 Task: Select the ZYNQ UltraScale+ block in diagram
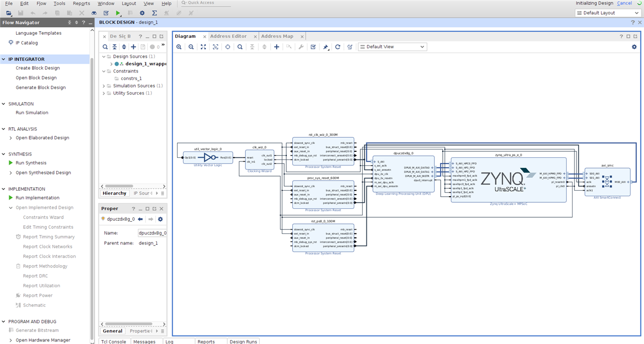[x=508, y=180]
